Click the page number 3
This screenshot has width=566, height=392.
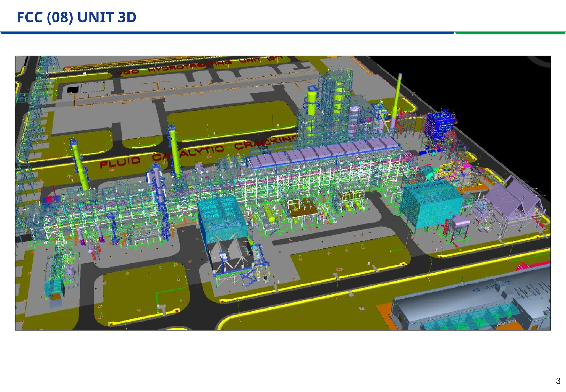pos(558,381)
